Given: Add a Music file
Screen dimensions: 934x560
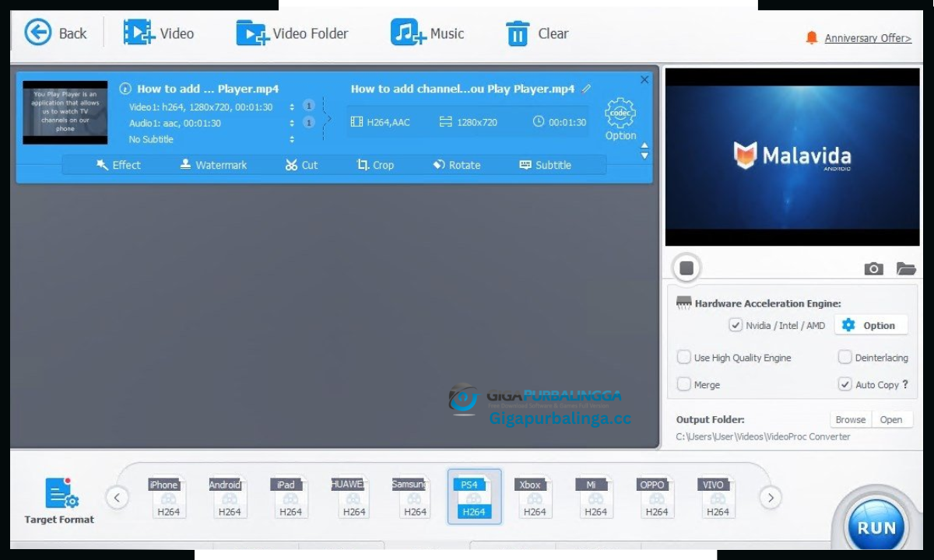Looking at the screenshot, I should [427, 33].
